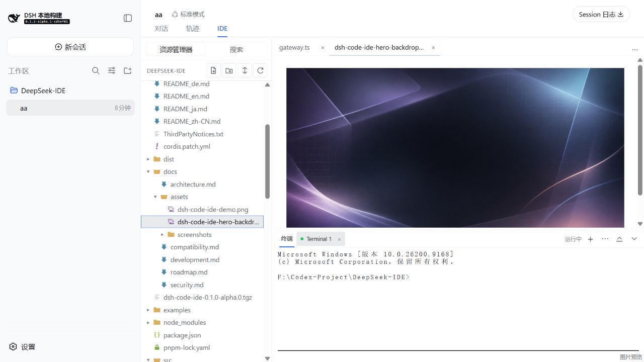Click the terminal command prompt area

[x=344, y=277]
